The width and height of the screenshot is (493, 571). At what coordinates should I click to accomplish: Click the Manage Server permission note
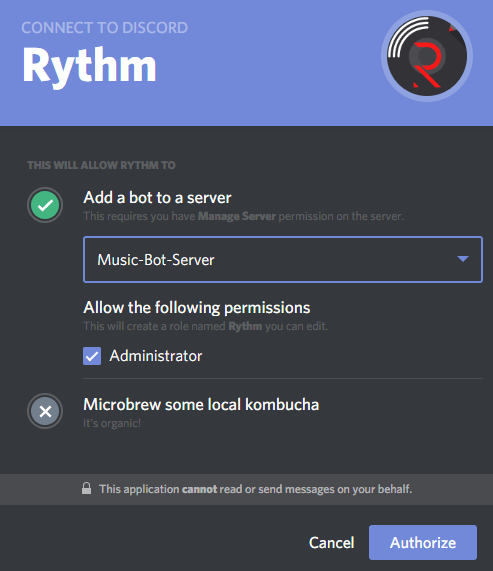(x=244, y=216)
